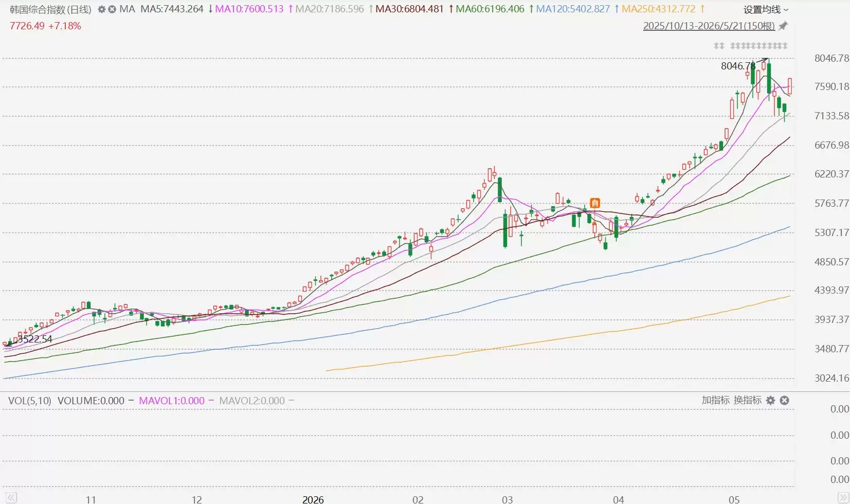The image size is (850, 504).
Task: Open VOL indicator settings gear
Action: tap(770, 400)
